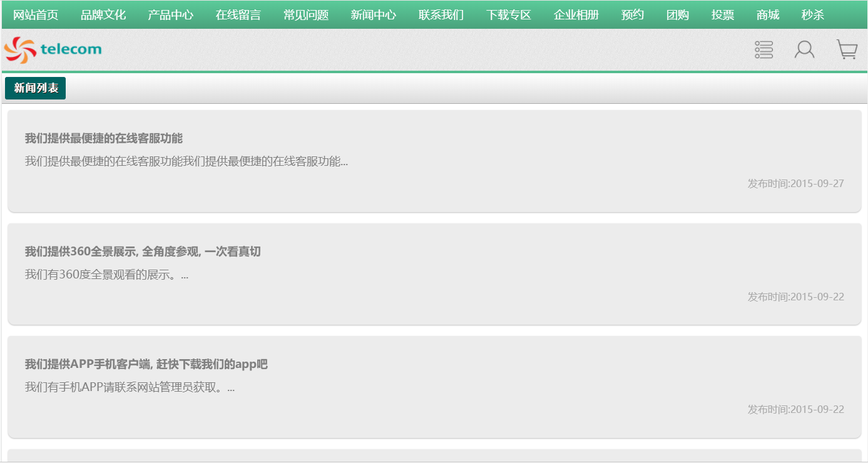This screenshot has height=463, width=868.
Task: Open 企业相册 from the top menu
Action: 576,15
